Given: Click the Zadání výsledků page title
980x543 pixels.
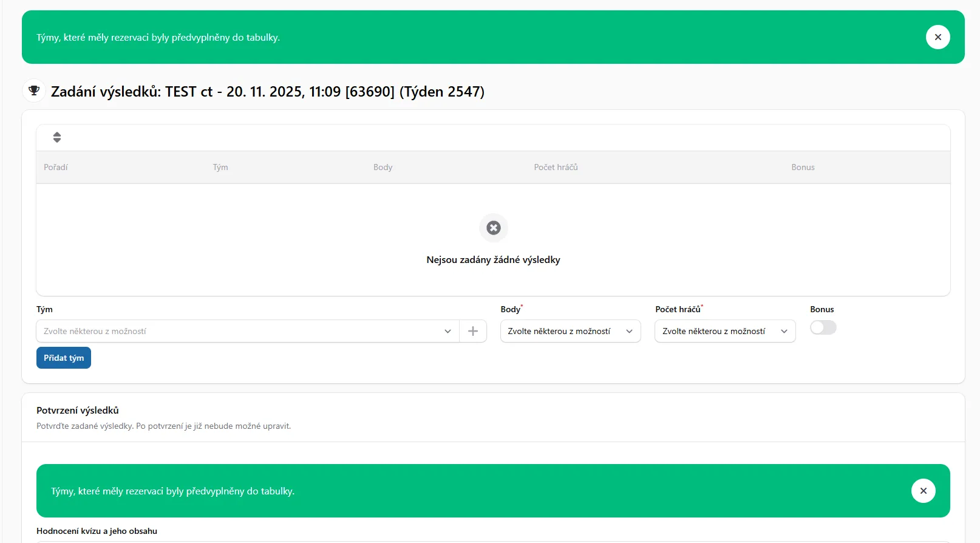Looking at the screenshot, I should [x=267, y=92].
